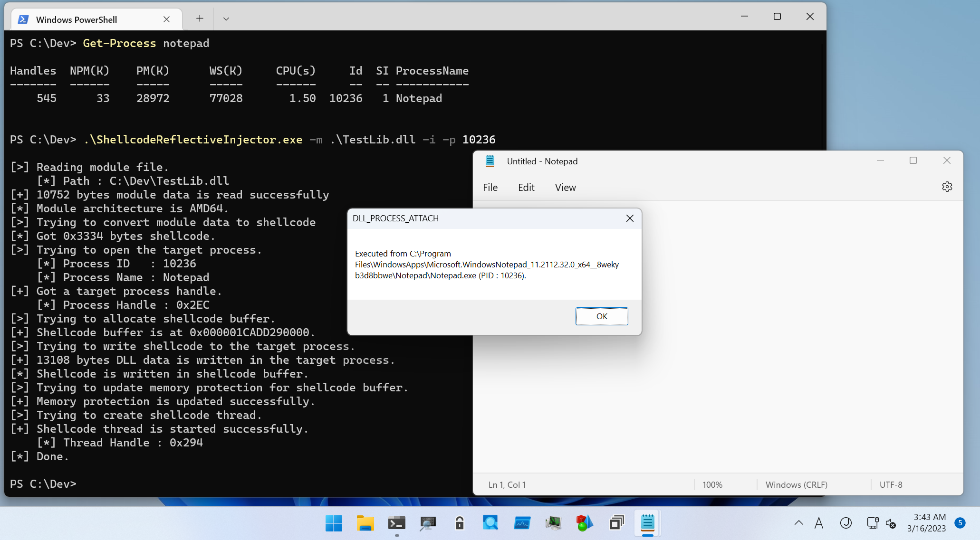The image size is (980, 540).
Task: Open the green monitor graph app in taskbar
Action: [x=553, y=523]
